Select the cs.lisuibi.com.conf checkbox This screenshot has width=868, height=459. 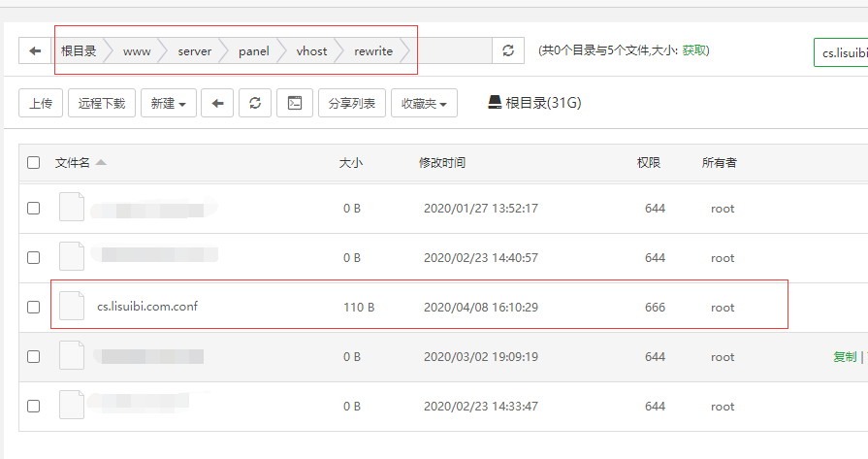point(34,307)
